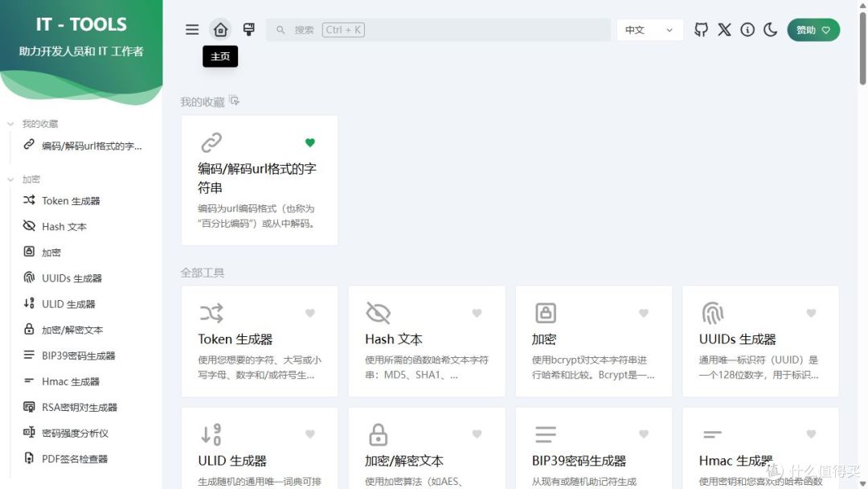
Task: Open the Token 生成器 card title
Action: point(235,339)
